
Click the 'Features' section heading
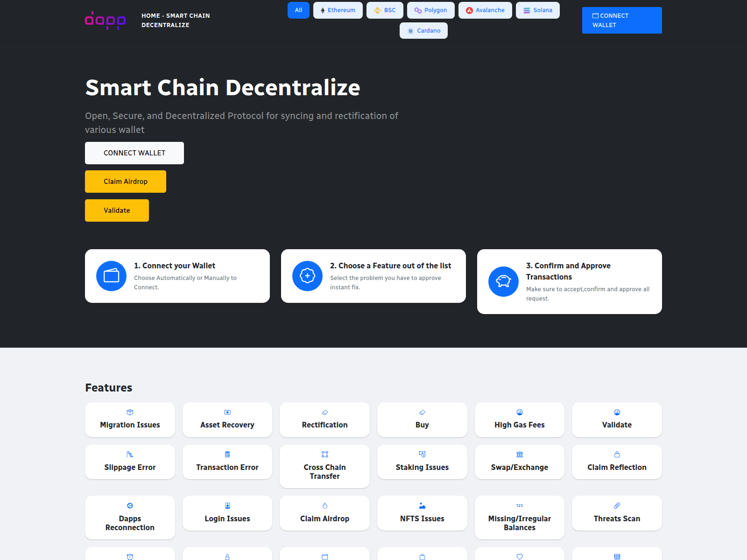109,388
